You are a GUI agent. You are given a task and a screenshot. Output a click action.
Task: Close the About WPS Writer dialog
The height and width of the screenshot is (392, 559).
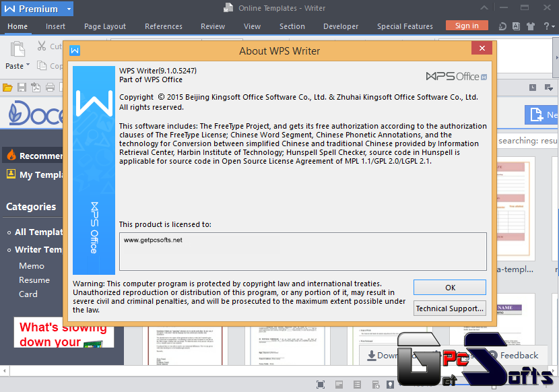click(482, 48)
